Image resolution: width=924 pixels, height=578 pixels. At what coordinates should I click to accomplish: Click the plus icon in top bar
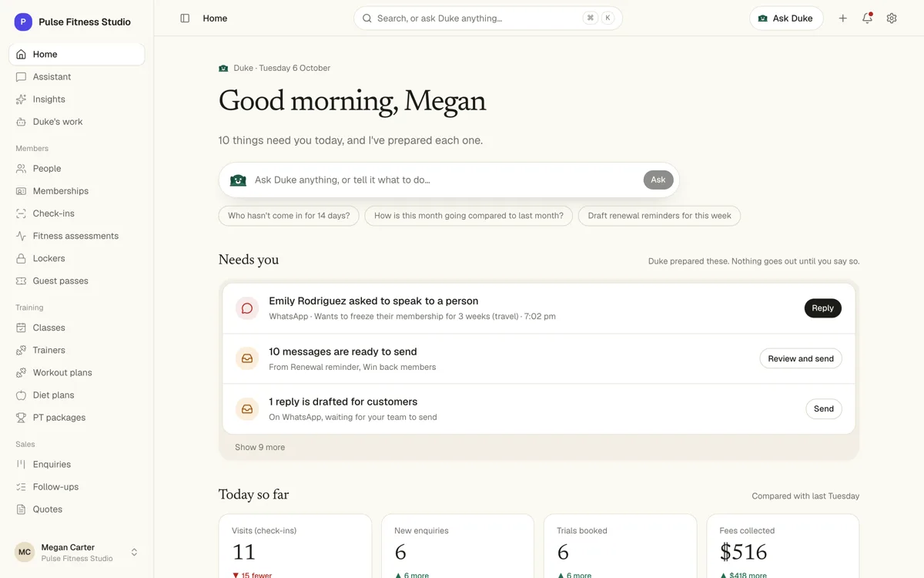click(843, 18)
